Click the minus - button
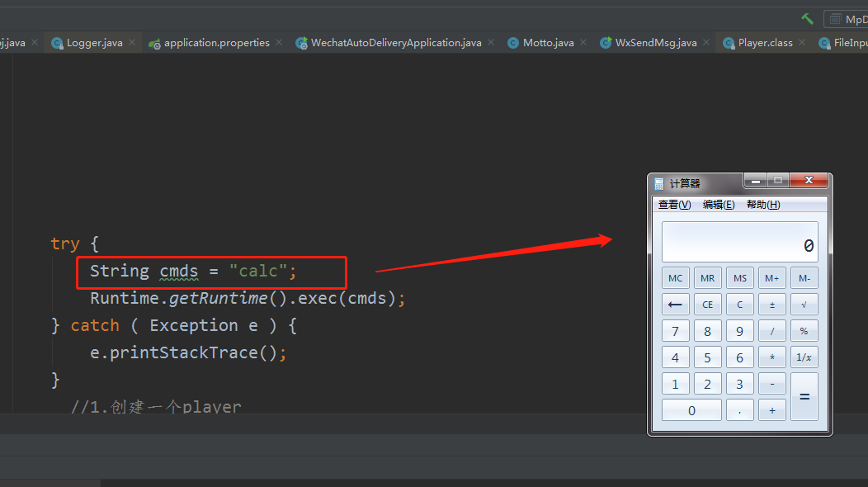This screenshot has height=487, width=868. coord(771,384)
